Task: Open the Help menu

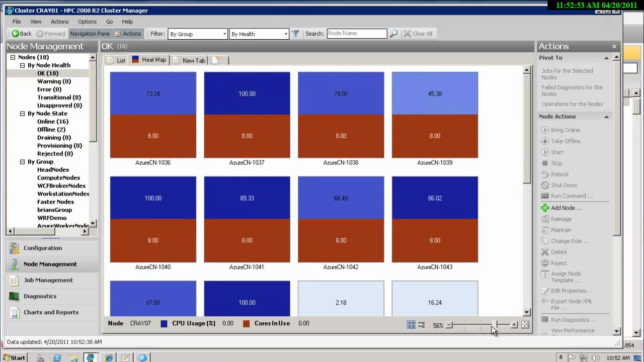Action: [127, 22]
